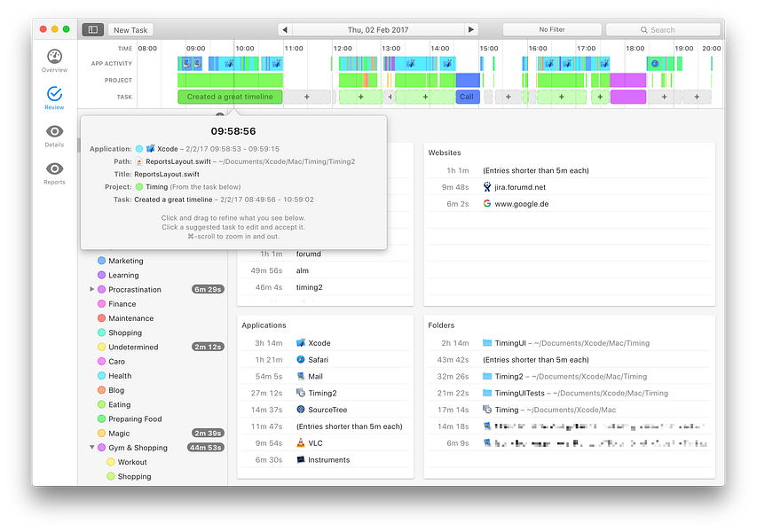Click the blue project block before 15:00

tap(468, 80)
